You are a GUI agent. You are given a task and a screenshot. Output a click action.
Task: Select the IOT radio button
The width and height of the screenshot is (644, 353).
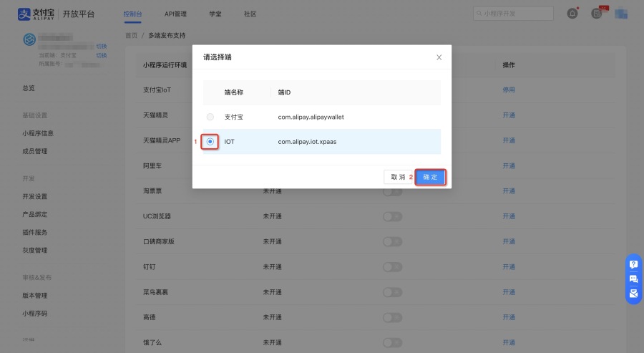pyautogui.click(x=210, y=142)
